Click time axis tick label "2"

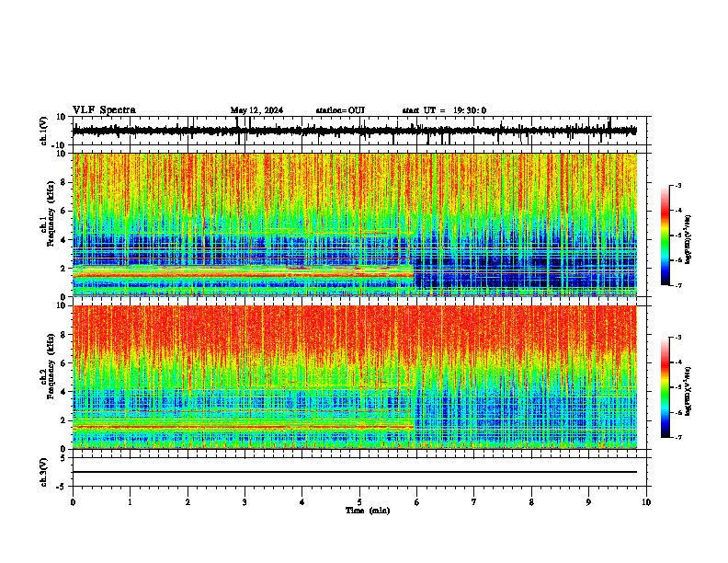click(x=188, y=502)
